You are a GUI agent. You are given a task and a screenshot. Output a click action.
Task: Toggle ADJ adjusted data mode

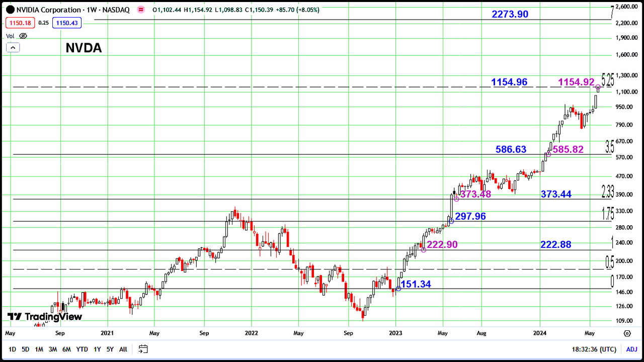(631, 349)
